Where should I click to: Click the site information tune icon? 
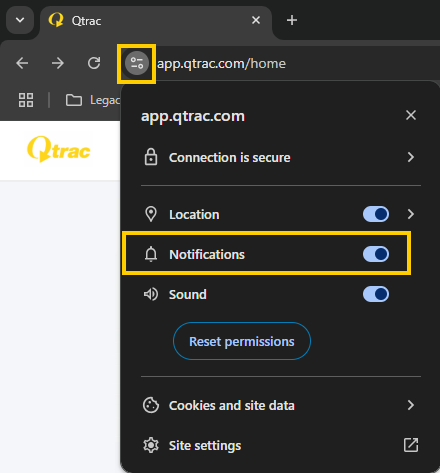[137, 63]
